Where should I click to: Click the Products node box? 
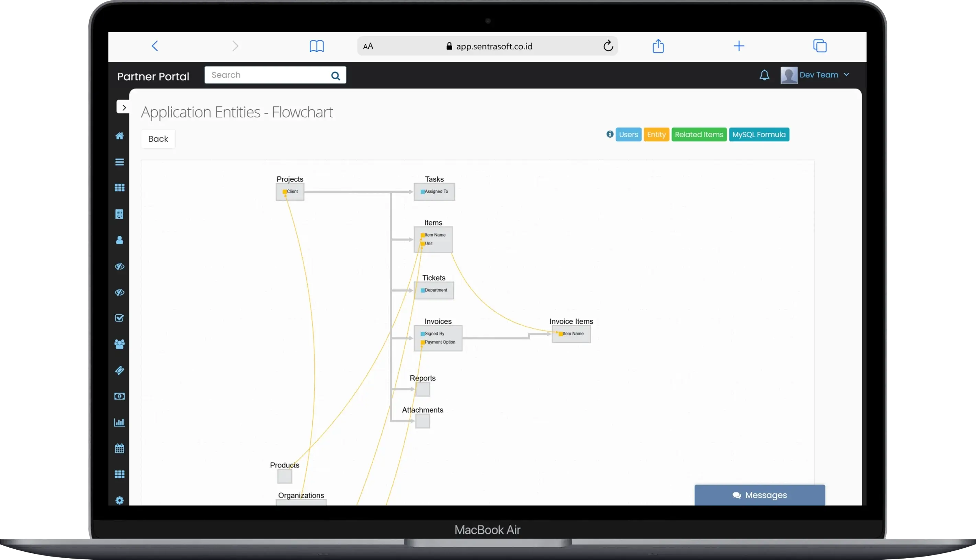tap(285, 477)
